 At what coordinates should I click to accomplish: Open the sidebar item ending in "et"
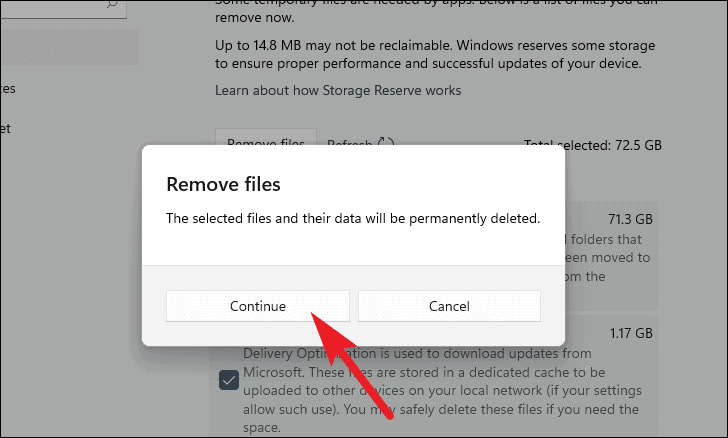click(6, 129)
